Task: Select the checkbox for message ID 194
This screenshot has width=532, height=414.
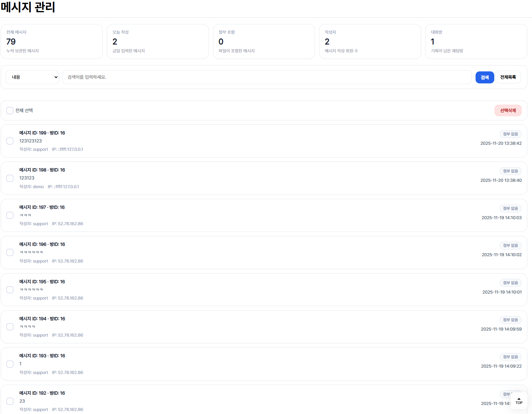Action: click(x=10, y=327)
